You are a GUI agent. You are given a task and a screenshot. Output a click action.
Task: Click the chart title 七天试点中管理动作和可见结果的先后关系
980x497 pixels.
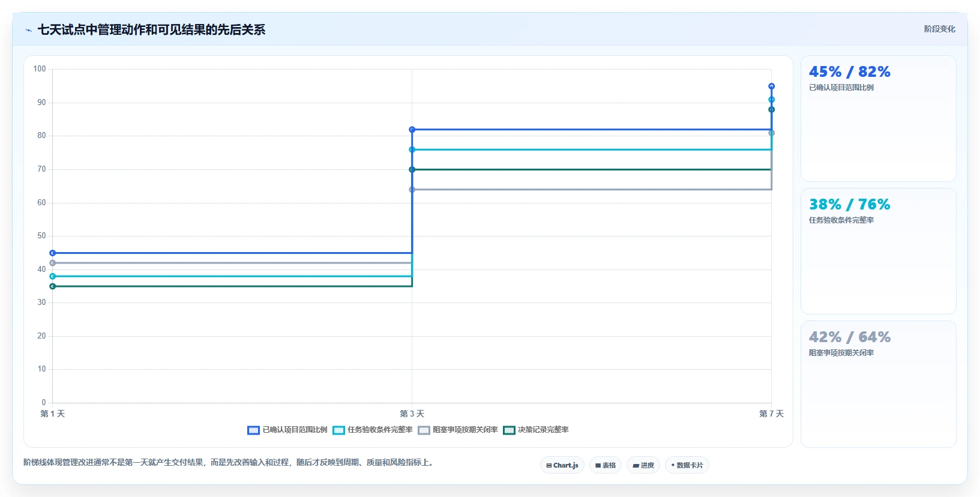click(151, 29)
